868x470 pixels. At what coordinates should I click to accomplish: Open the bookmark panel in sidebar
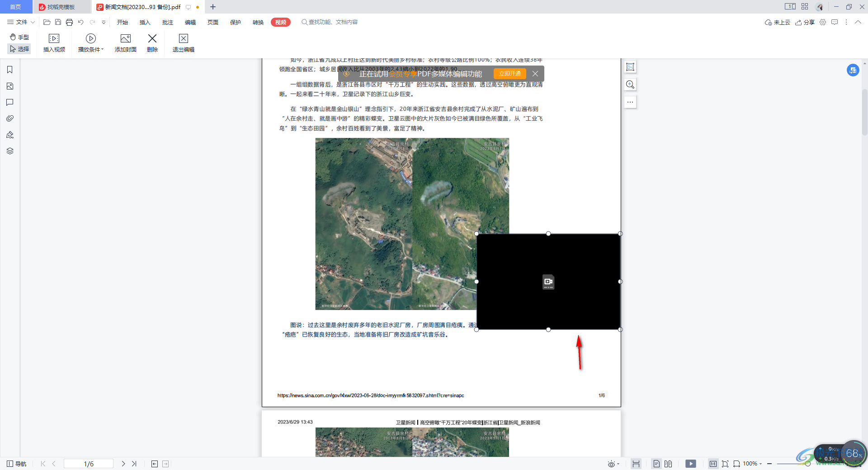(x=10, y=70)
